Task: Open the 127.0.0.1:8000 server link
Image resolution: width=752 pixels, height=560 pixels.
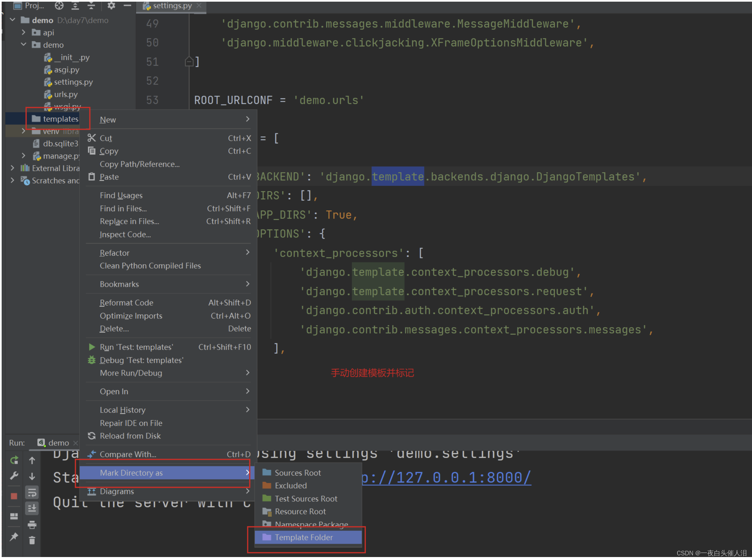Action: [x=446, y=477]
